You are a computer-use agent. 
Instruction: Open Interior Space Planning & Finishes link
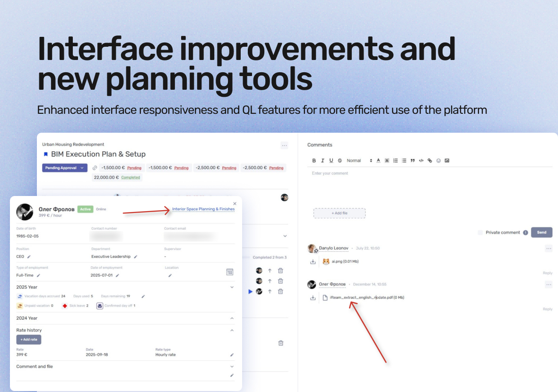pos(203,209)
